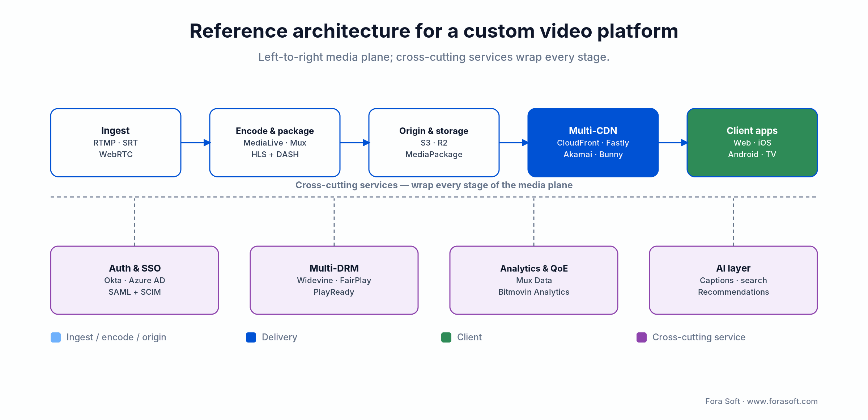Click the purple Cross-cutting service swatch

pos(642,337)
